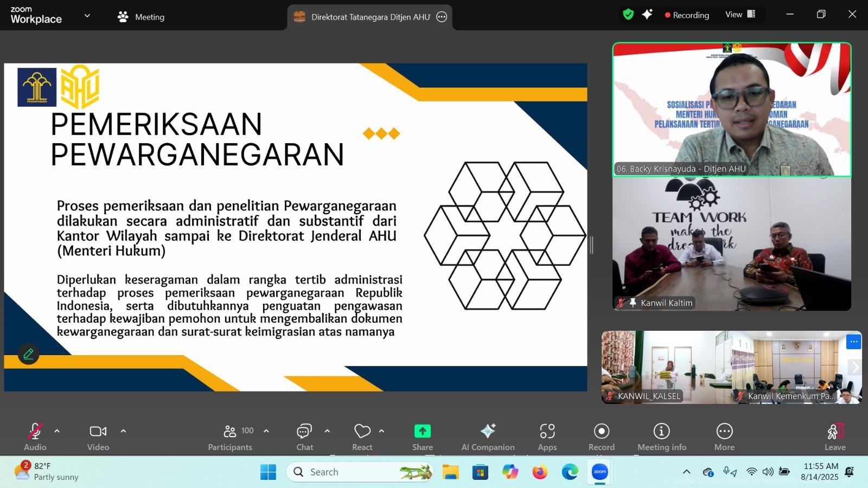This screenshot has width=868, height=488.
Task: Toggle the Video camera on
Action: click(x=98, y=437)
